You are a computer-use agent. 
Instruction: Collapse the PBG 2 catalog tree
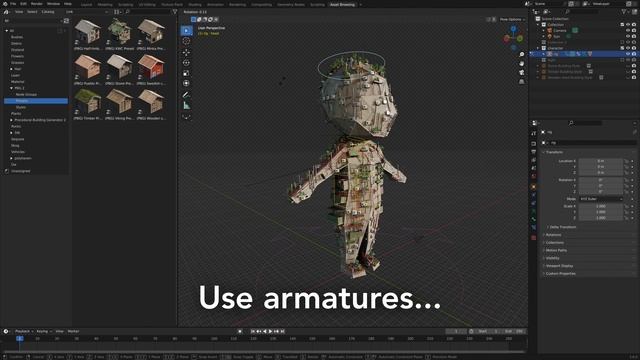[x=11, y=88]
